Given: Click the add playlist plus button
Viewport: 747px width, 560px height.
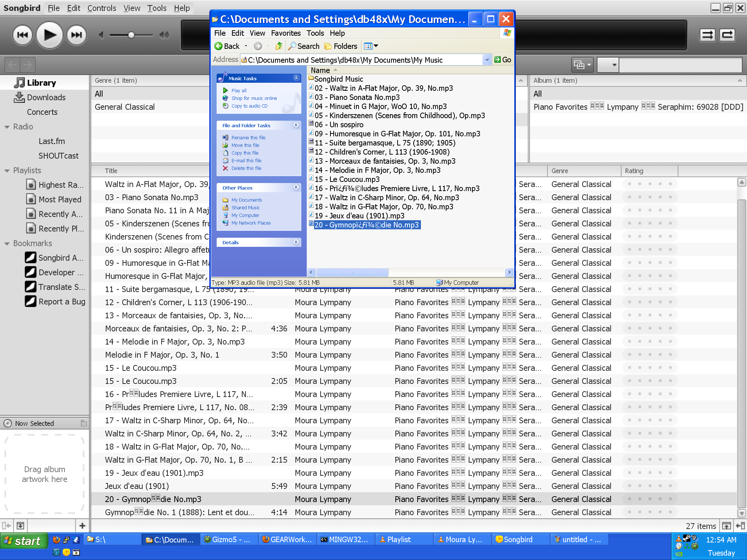Looking at the screenshot, I should coord(82,525).
